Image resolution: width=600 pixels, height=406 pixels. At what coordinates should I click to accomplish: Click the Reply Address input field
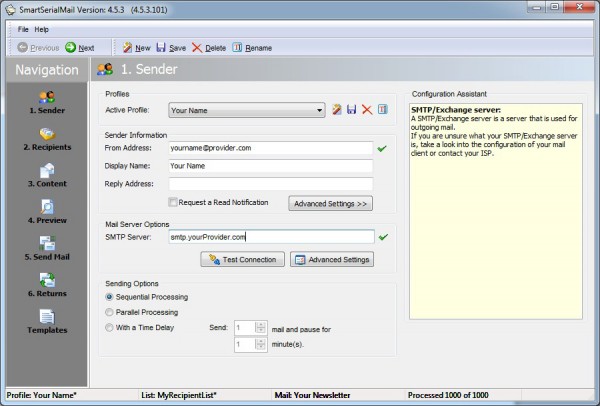click(270, 184)
